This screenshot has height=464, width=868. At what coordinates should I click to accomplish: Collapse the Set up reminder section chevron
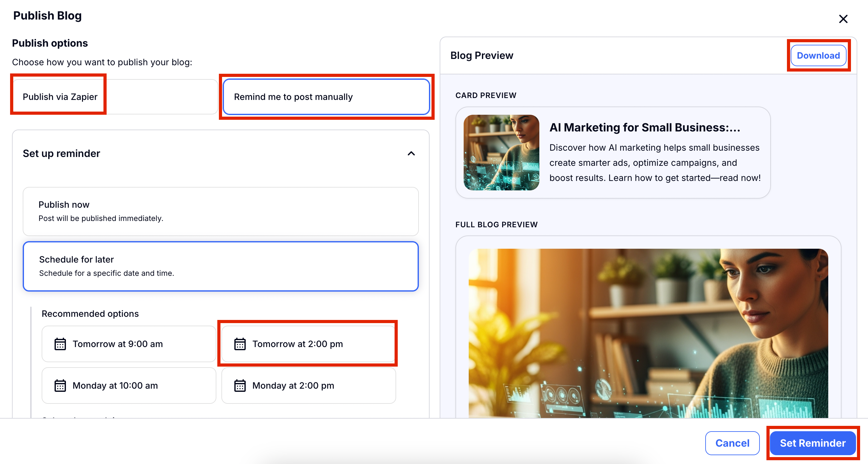click(411, 154)
